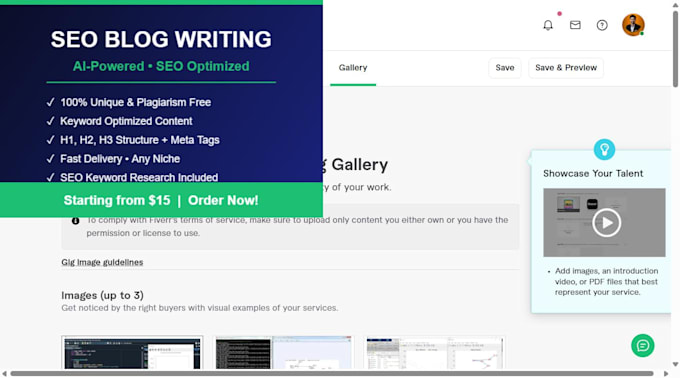Screen dimensions: 680x378
Task: Select the third uploaded gig image thumbnail
Action: (x=435, y=352)
